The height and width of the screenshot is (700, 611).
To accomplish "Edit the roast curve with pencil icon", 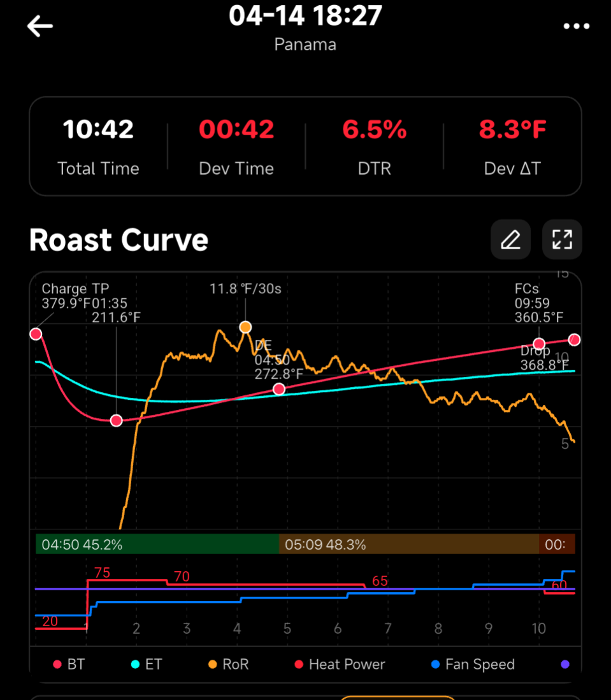I will (x=511, y=239).
